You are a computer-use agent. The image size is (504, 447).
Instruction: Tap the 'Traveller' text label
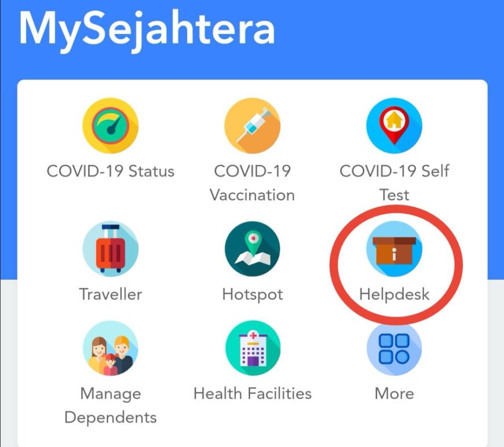tap(111, 294)
